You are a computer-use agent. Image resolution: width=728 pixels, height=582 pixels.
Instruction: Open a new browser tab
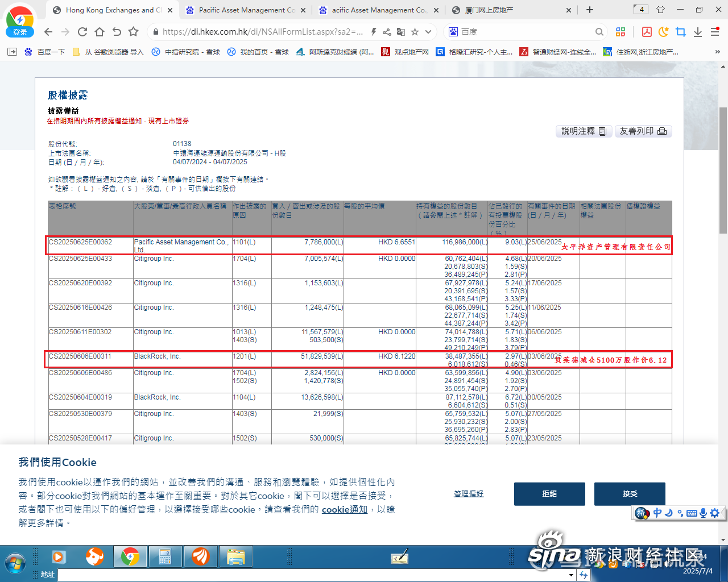coord(590,10)
